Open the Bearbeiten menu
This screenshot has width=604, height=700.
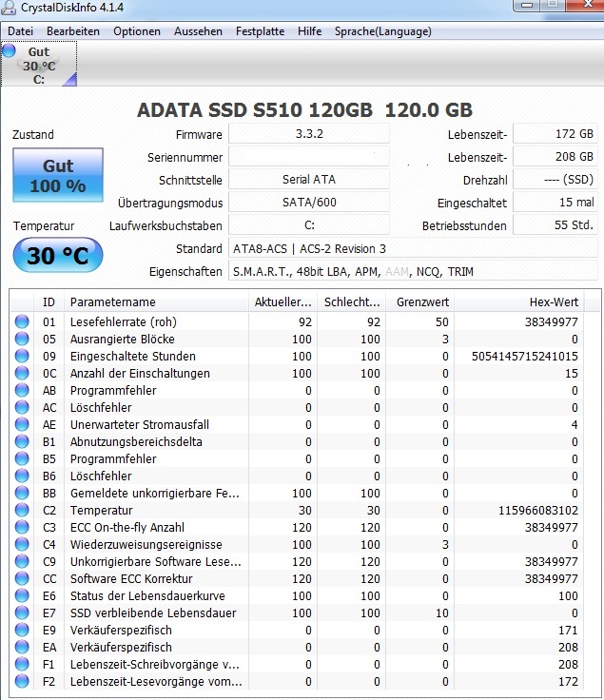coord(73,31)
